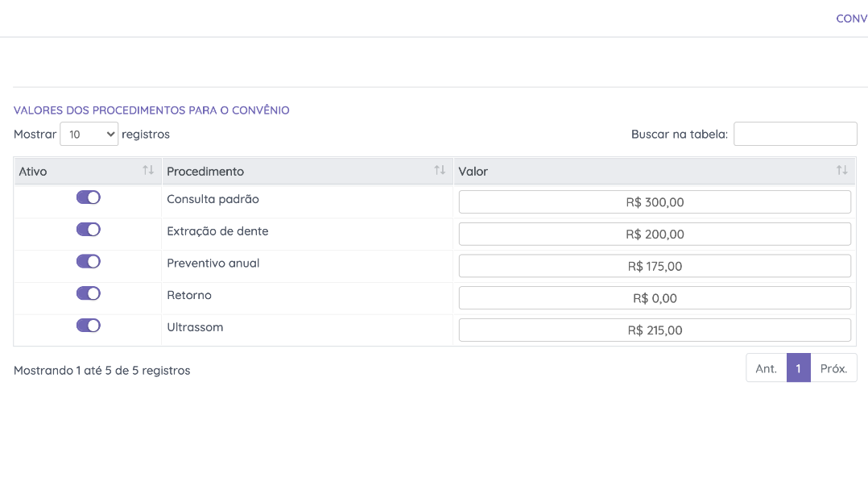Switch off the Retorno procedure toggle

click(89, 293)
